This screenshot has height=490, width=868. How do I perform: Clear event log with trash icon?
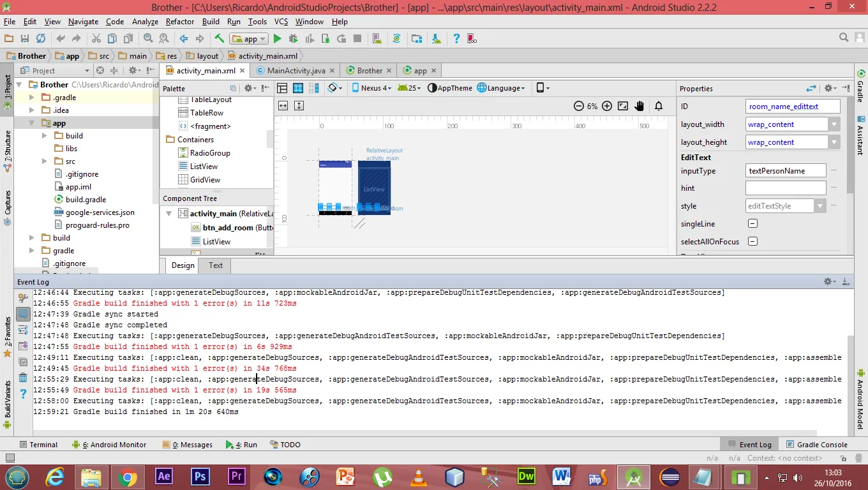(x=23, y=378)
